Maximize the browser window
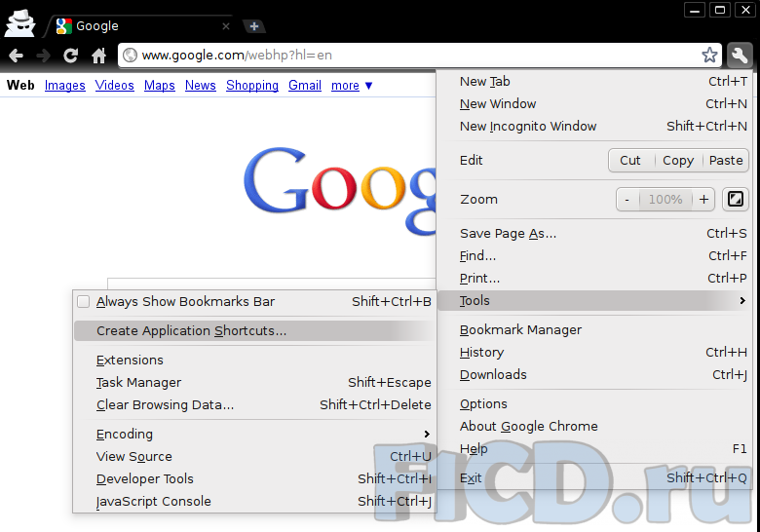Viewport: 760px width, 532px height. (720, 10)
